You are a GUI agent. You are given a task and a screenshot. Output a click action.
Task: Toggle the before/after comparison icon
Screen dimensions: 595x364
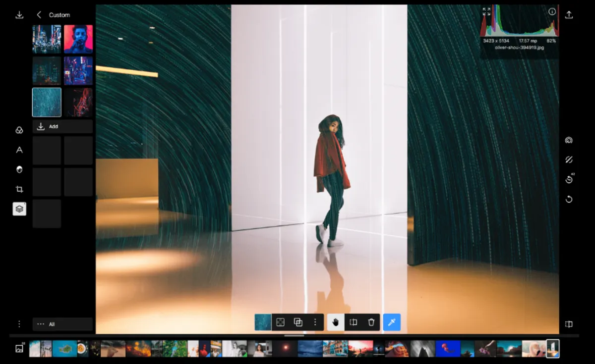[569, 159]
